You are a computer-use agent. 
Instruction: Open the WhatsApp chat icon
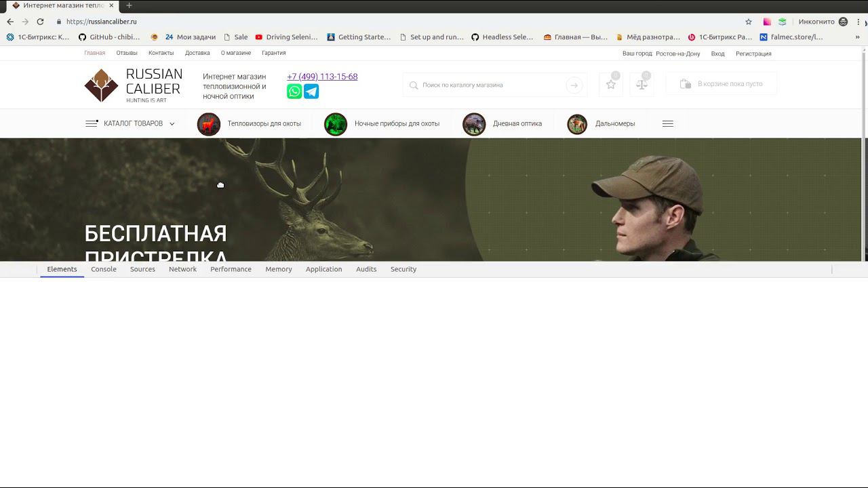294,91
